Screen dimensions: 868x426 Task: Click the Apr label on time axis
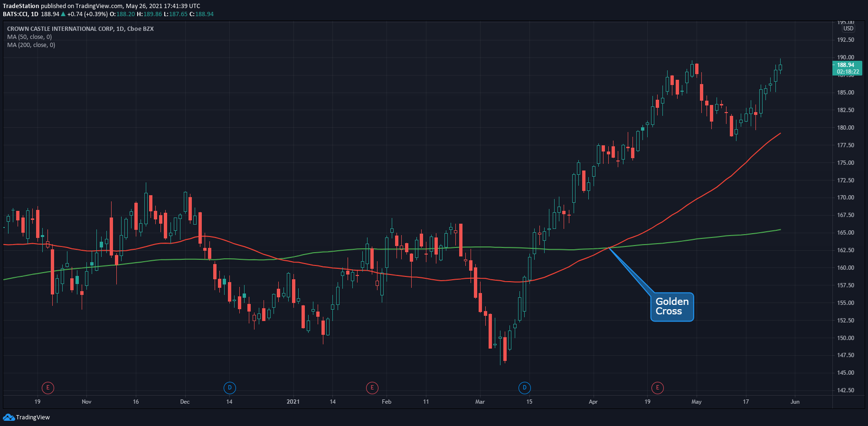[x=593, y=401]
